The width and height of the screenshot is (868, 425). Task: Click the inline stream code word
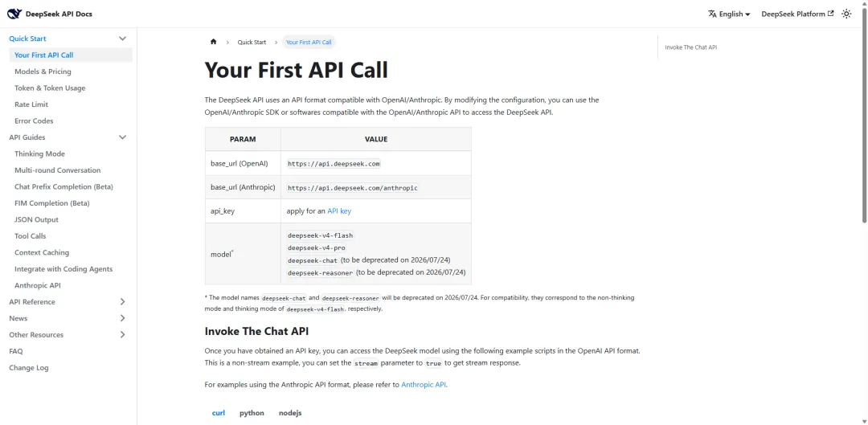pyautogui.click(x=365, y=364)
